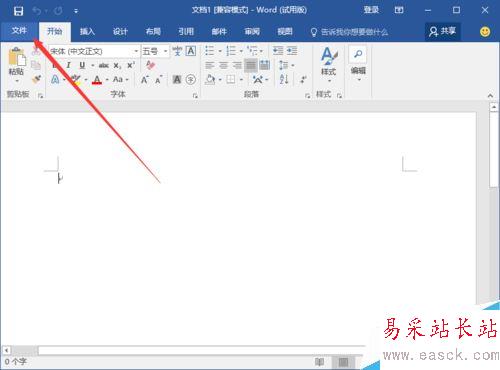Click the borders icon
This screenshot has height=370, width=500.
231,80
